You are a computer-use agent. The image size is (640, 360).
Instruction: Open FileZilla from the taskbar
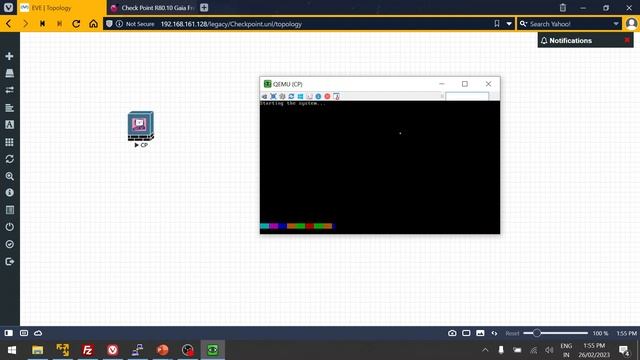tap(87, 350)
